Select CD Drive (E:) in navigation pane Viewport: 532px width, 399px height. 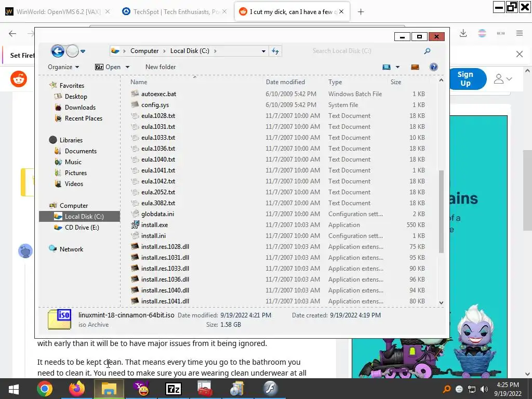tap(82, 228)
